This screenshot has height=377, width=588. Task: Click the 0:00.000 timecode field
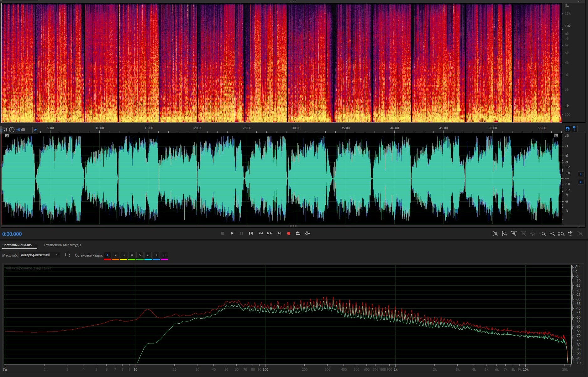(x=12, y=234)
